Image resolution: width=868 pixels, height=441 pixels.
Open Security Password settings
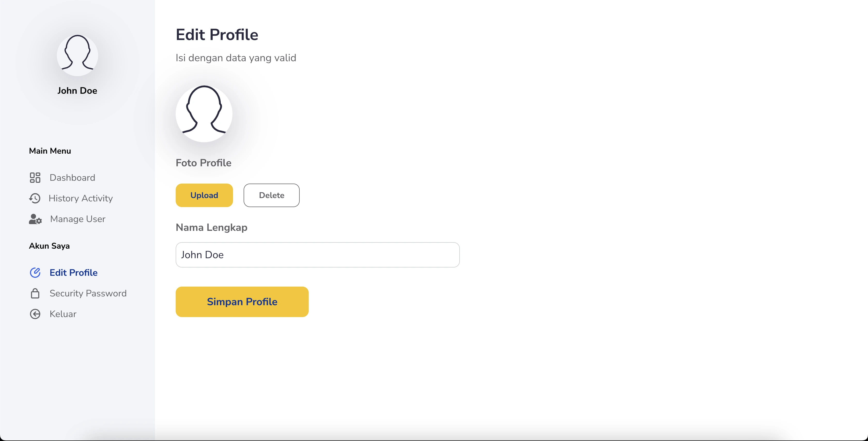[88, 293]
